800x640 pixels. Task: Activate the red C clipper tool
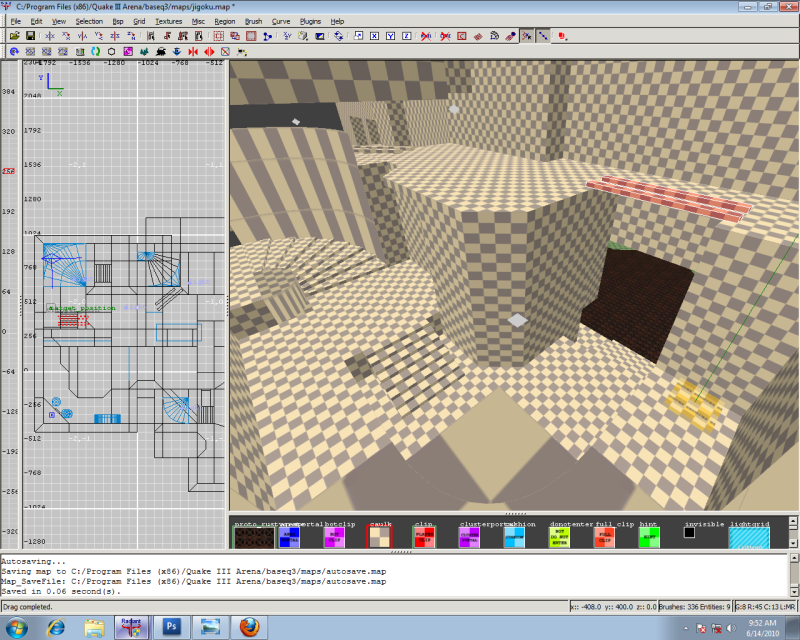point(462,36)
